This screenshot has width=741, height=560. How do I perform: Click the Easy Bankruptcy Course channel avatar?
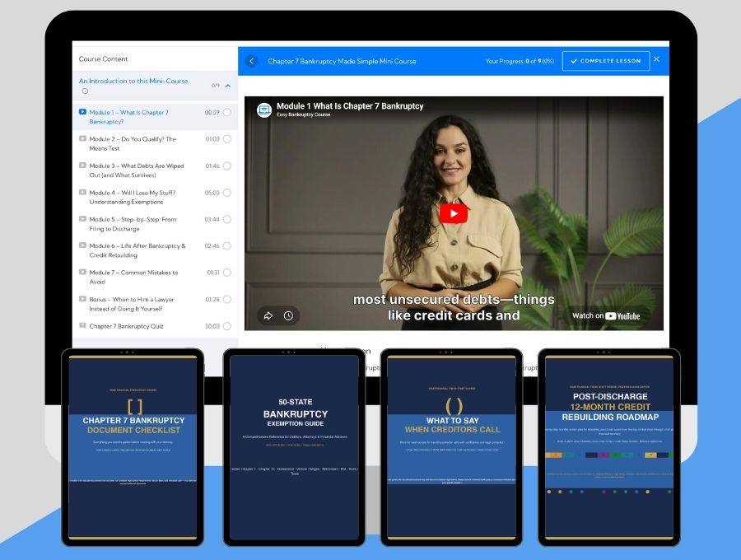click(264, 110)
